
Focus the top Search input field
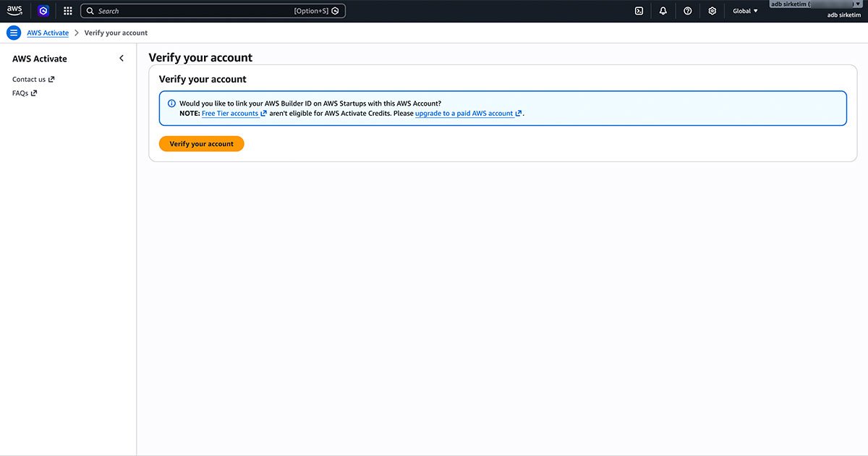pos(213,11)
